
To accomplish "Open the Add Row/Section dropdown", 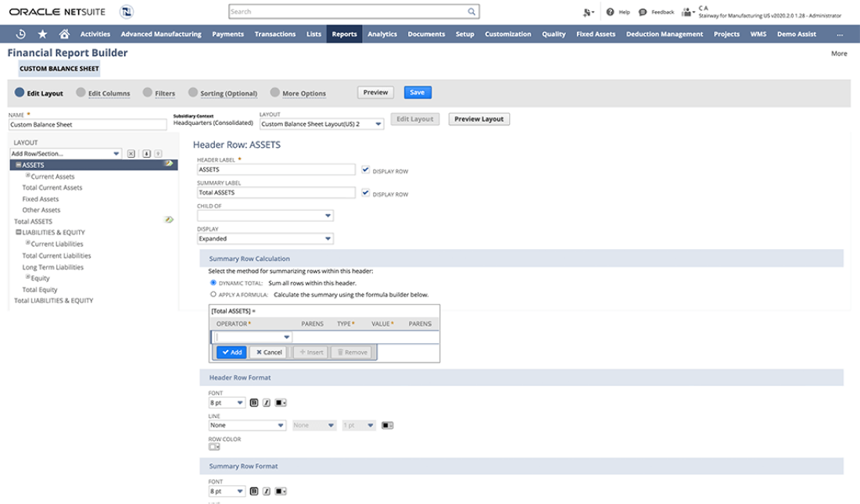I will coord(66,154).
